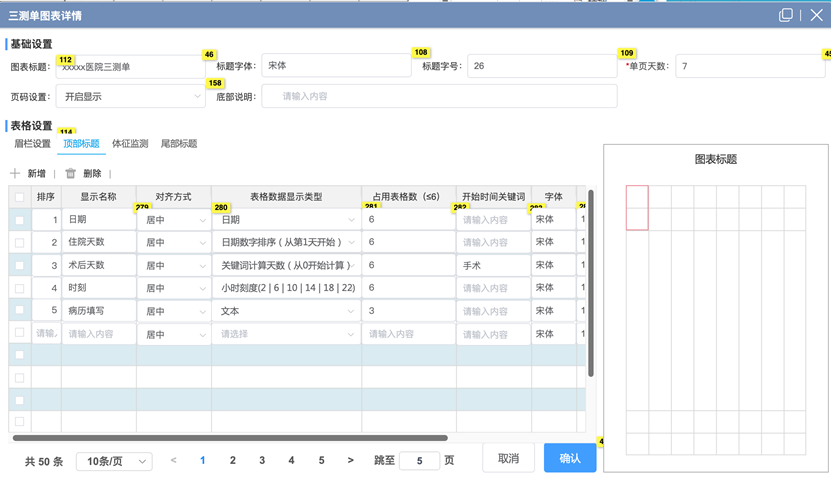Click the red highlighted cell in preview
This screenshot has width=831, height=477.
637,208
